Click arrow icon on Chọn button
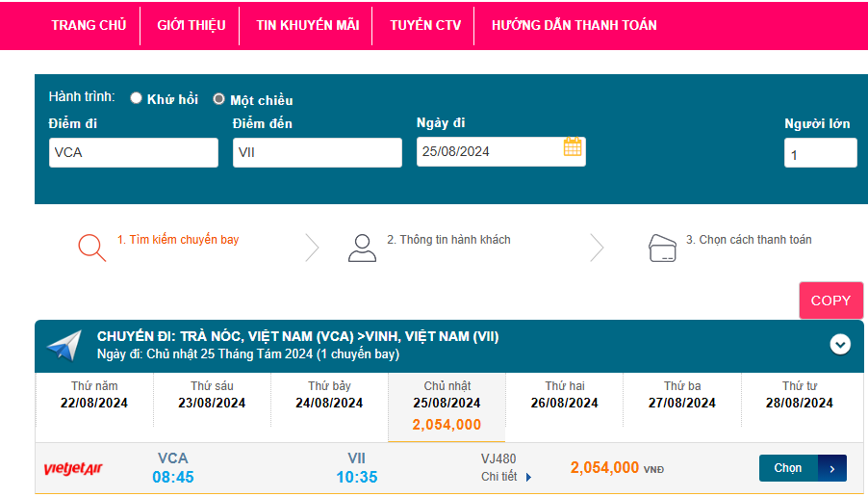Image resolution: width=868 pixels, height=497 pixels. (831, 468)
